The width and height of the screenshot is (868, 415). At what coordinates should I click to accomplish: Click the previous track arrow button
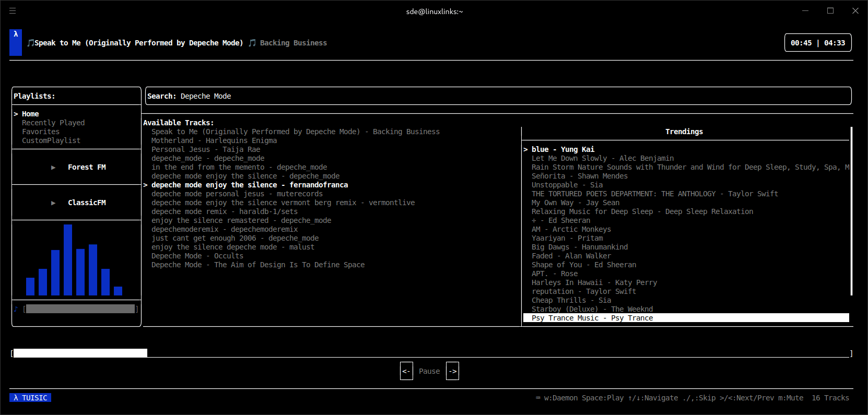tap(406, 371)
